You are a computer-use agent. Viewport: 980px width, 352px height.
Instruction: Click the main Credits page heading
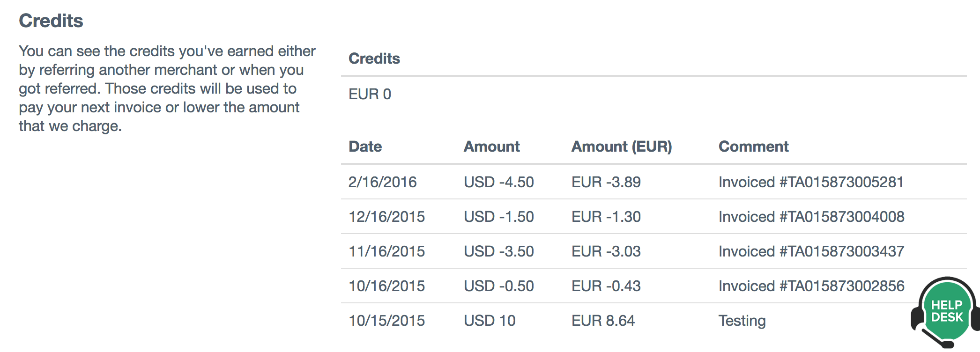pos(51,21)
